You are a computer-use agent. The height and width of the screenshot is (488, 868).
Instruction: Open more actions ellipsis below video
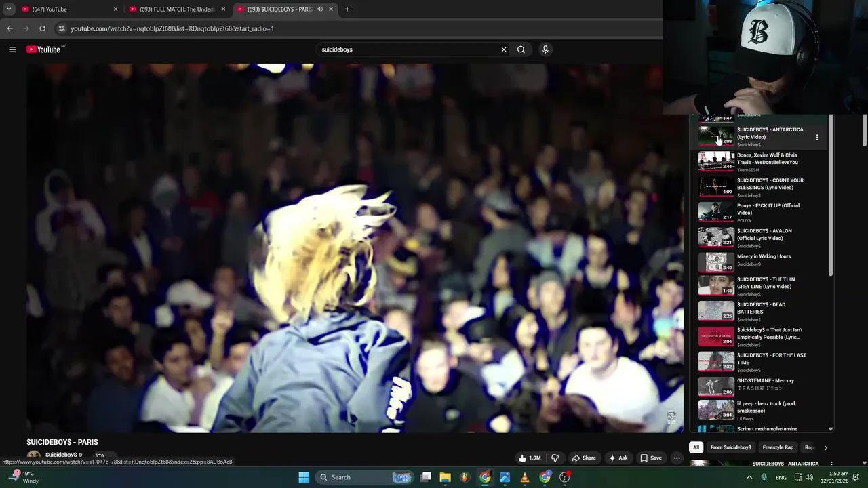pyautogui.click(x=676, y=457)
